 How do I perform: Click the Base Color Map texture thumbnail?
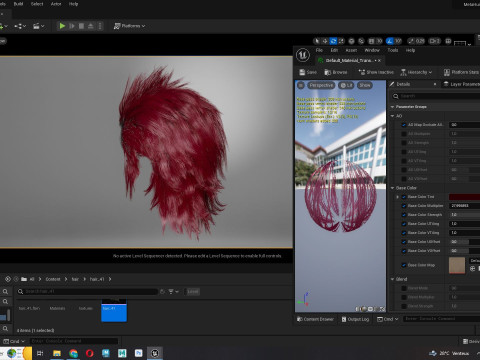point(457,265)
